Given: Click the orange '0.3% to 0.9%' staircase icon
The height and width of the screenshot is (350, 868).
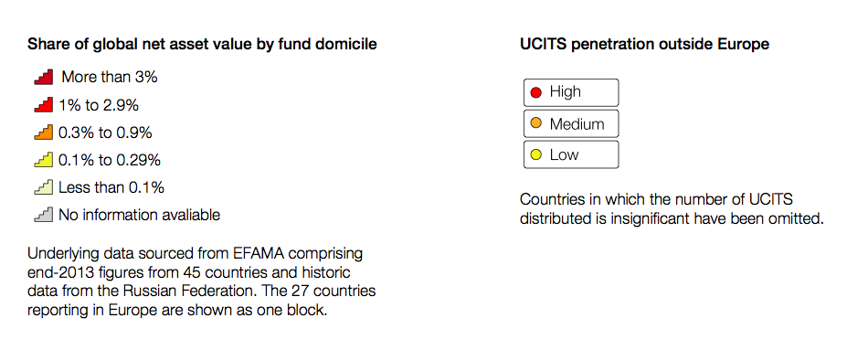Looking at the screenshot, I should pos(44,133).
